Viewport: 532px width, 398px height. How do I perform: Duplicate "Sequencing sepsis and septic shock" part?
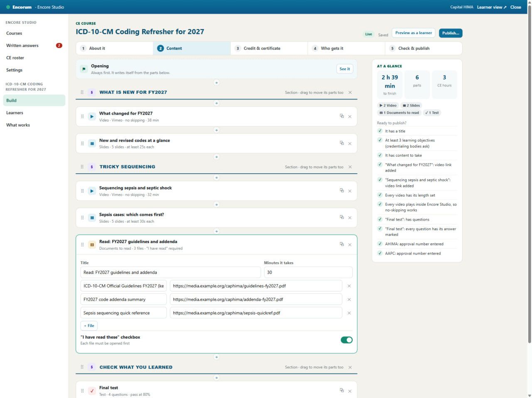point(342,191)
